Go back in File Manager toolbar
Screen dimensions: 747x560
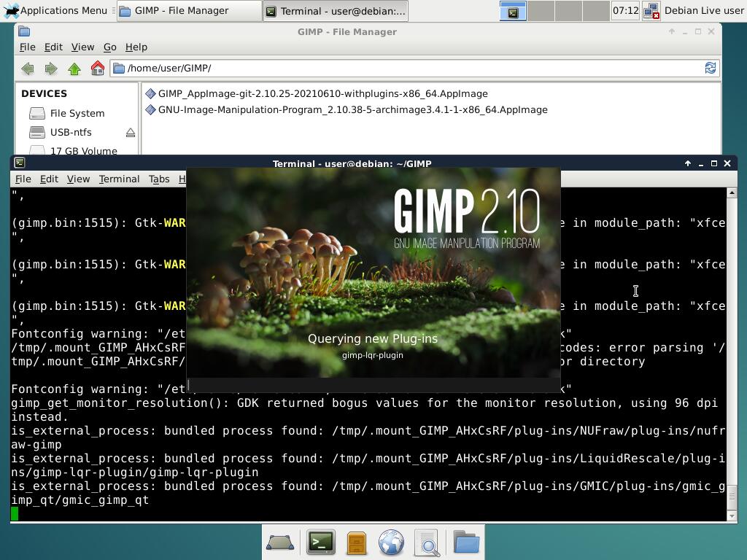point(28,69)
